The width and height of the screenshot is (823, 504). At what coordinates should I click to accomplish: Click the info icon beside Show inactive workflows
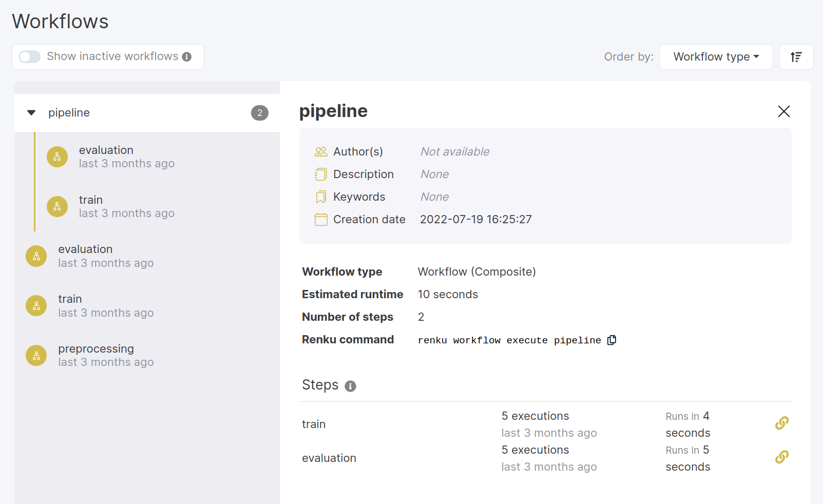187,57
